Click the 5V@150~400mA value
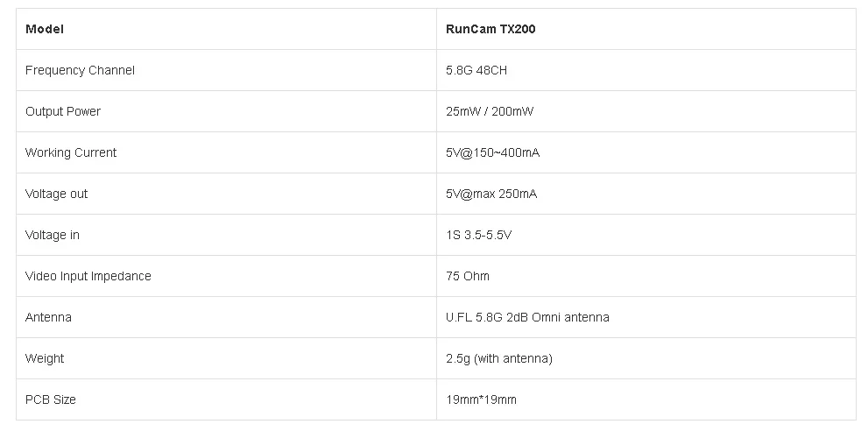The image size is (868, 424). pos(492,152)
